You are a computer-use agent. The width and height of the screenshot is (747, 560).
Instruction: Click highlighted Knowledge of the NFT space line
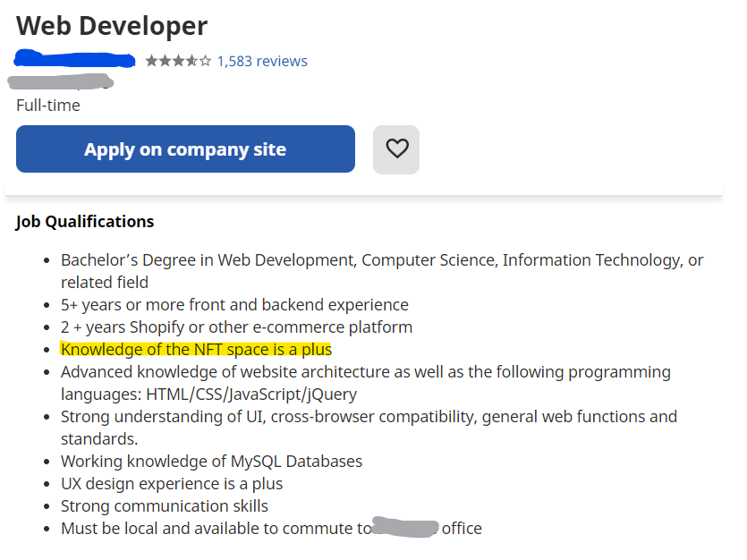pos(196,350)
